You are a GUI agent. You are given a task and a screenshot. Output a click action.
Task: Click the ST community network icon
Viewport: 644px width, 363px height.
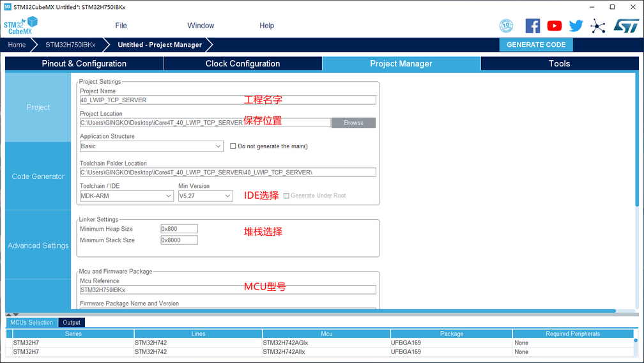pos(598,26)
